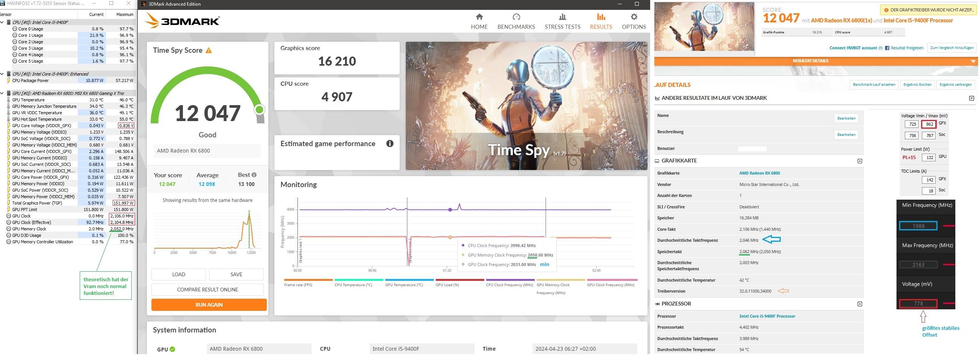Click the GFX Vmax voltage field 862
Screen dimensions: 980x356
929,124
